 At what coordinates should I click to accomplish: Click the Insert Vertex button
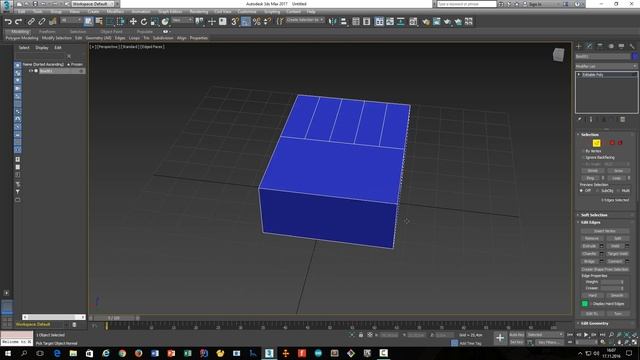point(604,231)
